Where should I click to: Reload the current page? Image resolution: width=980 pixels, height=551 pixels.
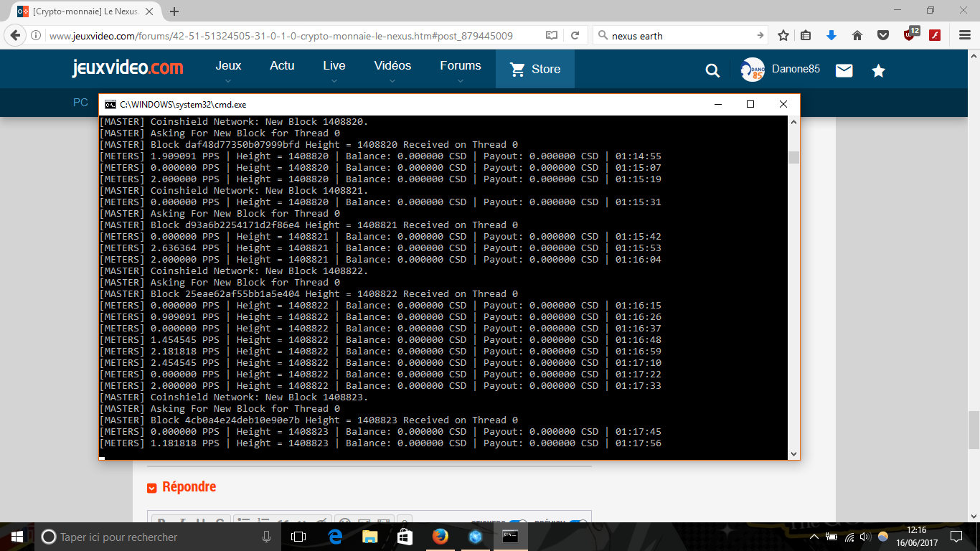pyautogui.click(x=575, y=35)
